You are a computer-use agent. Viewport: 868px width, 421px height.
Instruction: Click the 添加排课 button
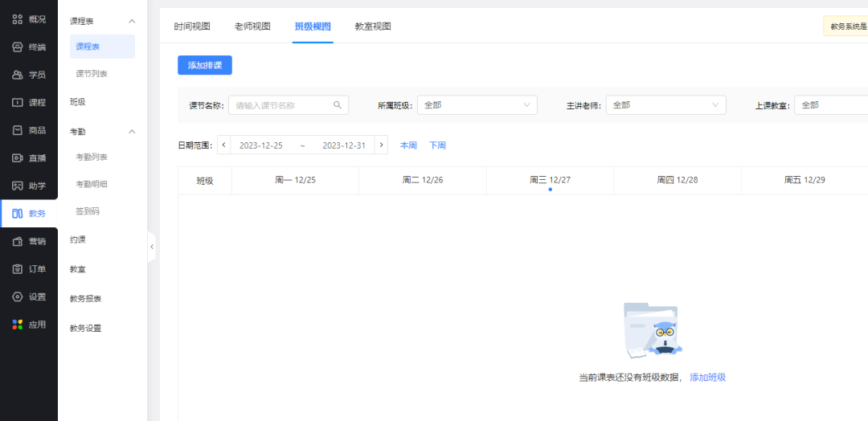[205, 65]
